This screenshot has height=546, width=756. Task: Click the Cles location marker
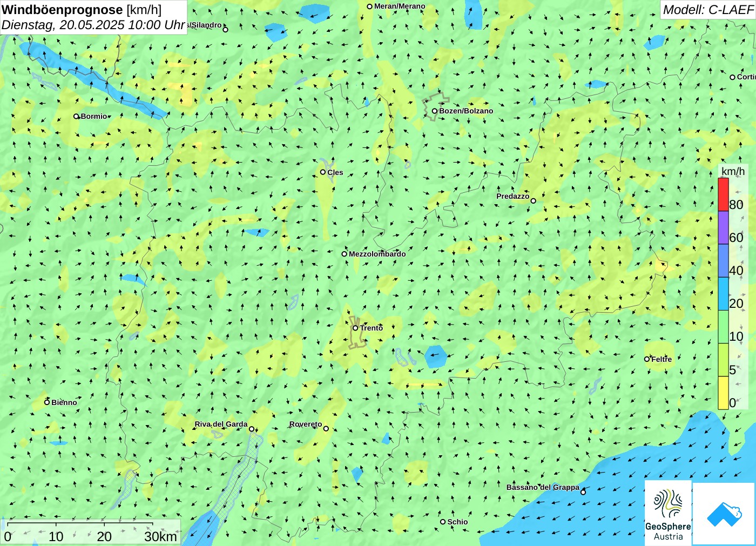[x=323, y=172]
